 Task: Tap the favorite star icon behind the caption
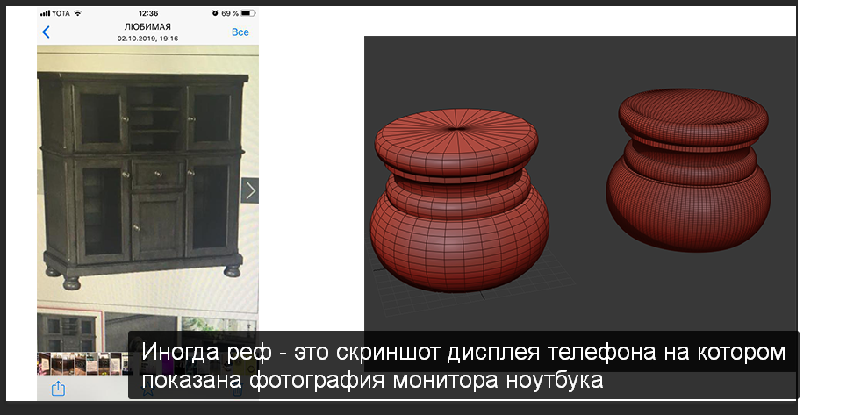pyautogui.click(x=147, y=389)
